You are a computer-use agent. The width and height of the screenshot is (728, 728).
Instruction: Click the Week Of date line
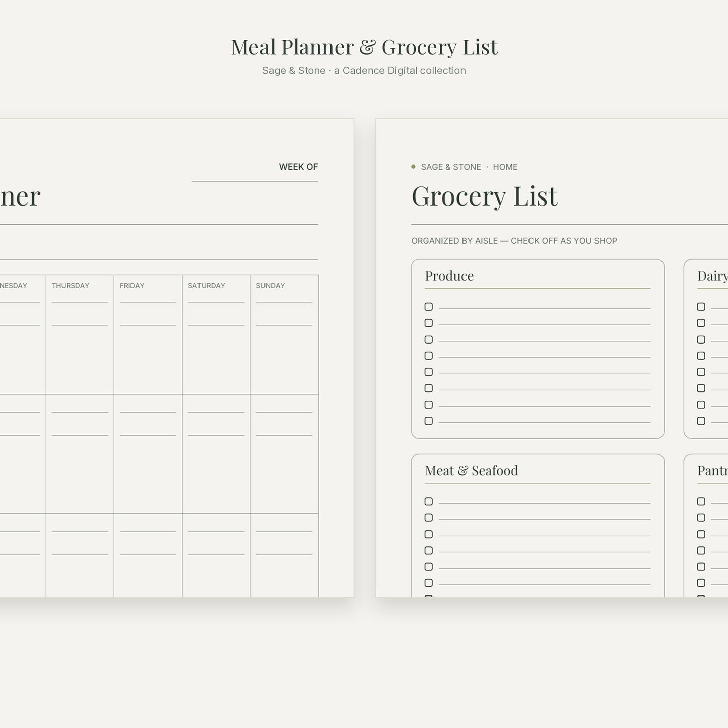point(255,181)
